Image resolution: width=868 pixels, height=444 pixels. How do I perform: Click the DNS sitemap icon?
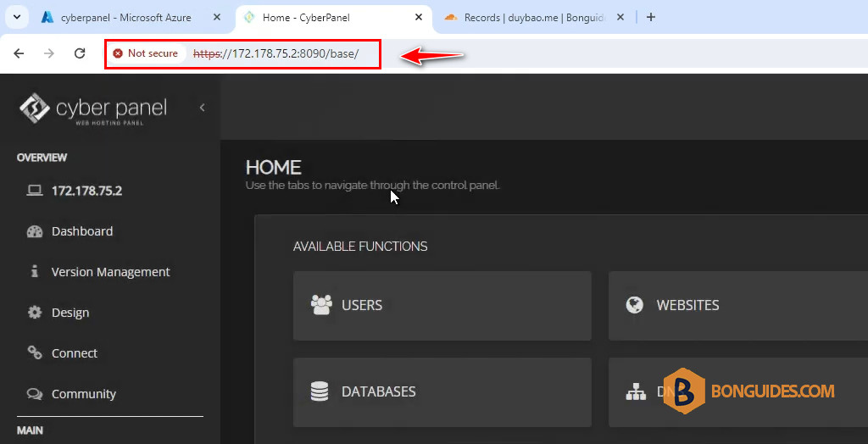(x=636, y=392)
